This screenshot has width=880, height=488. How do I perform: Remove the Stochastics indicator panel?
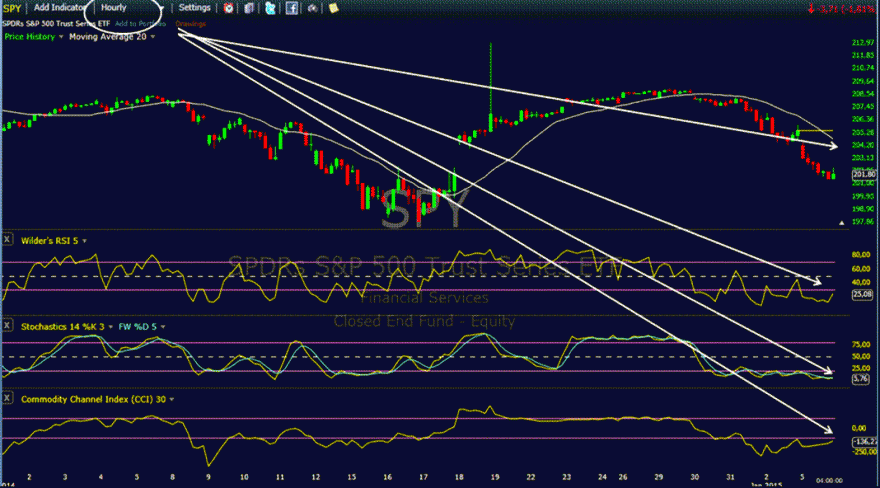(7, 326)
